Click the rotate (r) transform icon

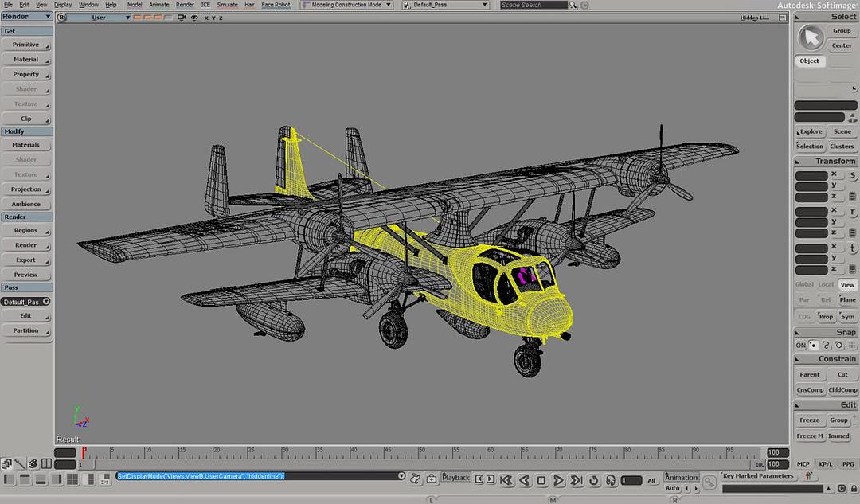point(853,212)
